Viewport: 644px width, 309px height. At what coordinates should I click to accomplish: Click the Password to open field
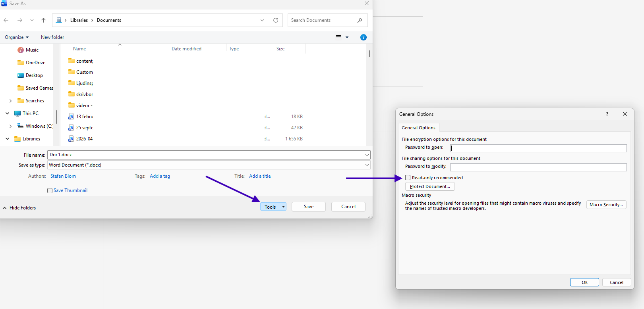point(538,148)
